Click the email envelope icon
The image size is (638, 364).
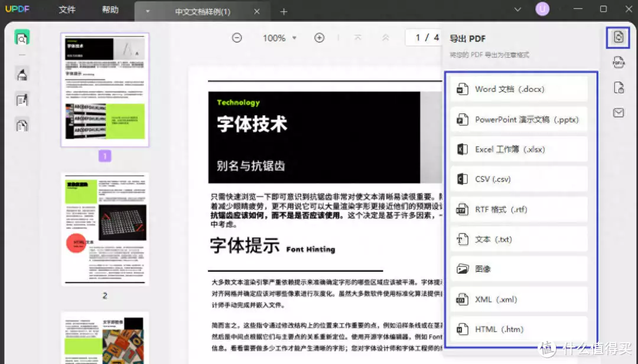[619, 113]
